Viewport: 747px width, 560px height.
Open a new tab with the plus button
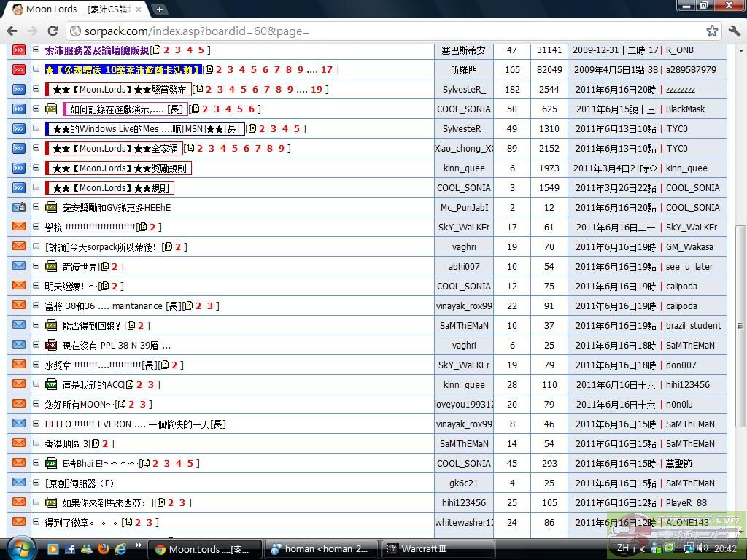tap(159, 9)
